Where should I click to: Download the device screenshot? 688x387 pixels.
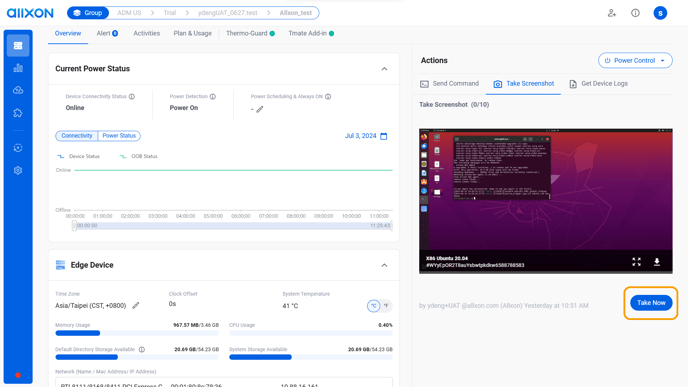coord(657,262)
